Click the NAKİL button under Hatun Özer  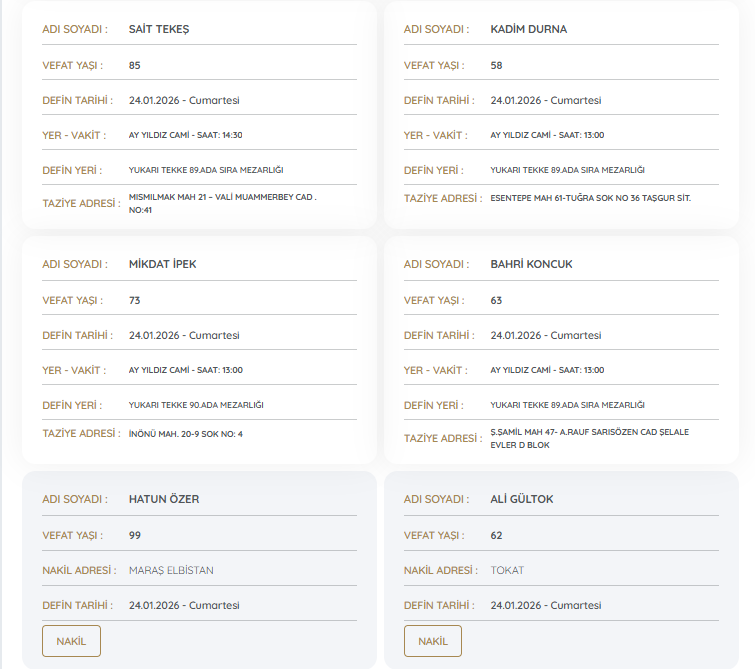71,641
